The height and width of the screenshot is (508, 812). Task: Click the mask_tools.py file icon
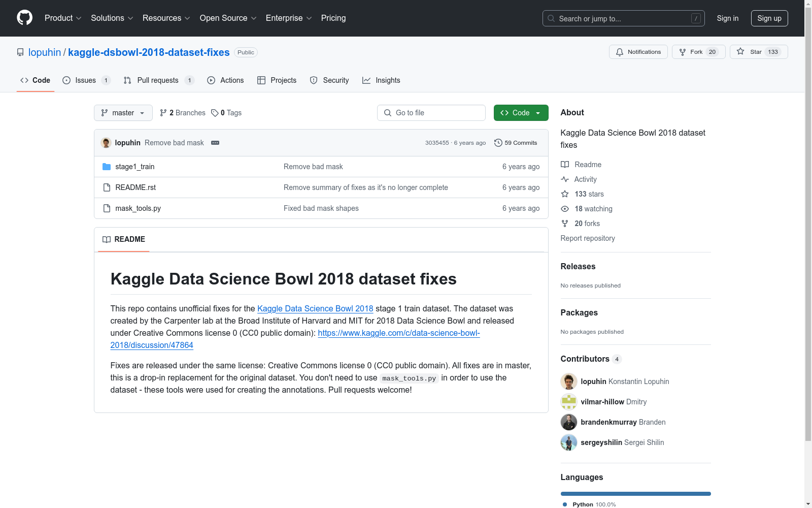107,208
